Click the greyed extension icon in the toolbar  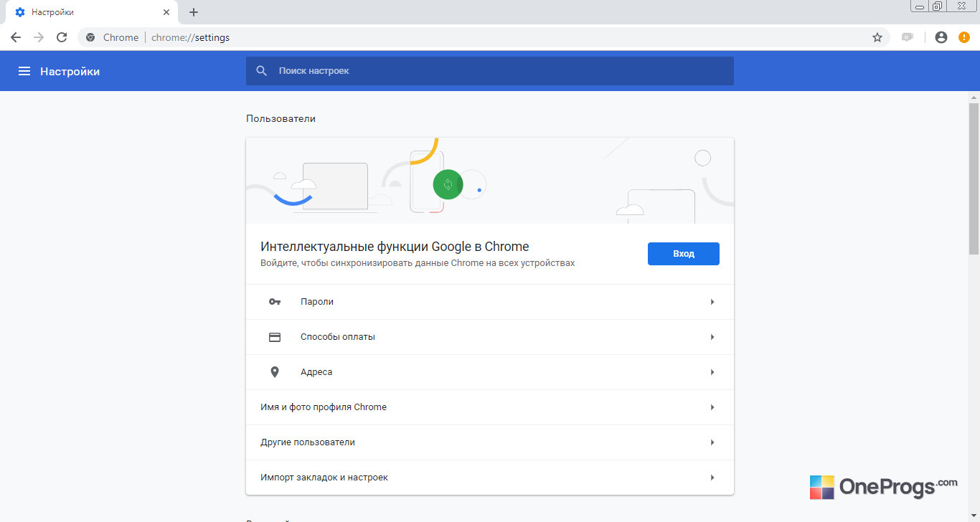908,37
